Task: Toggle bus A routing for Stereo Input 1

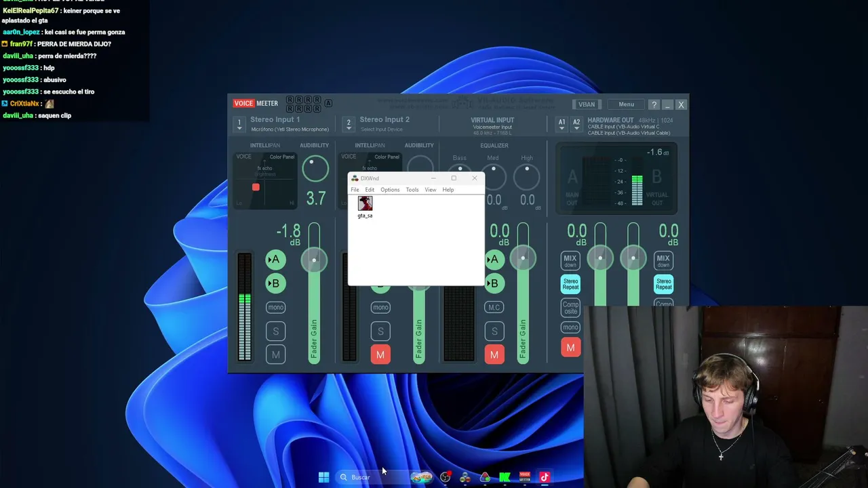Action: pyautogui.click(x=275, y=260)
